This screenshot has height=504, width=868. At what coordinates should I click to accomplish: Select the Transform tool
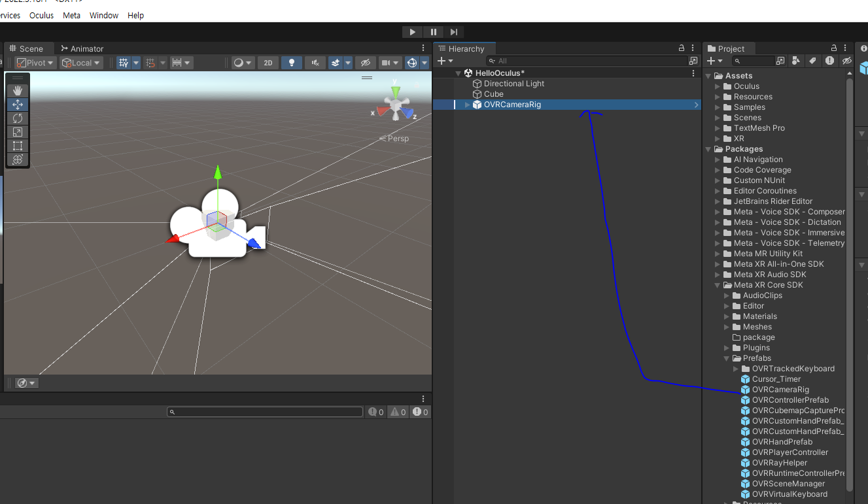pyautogui.click(x=18, y=159)
